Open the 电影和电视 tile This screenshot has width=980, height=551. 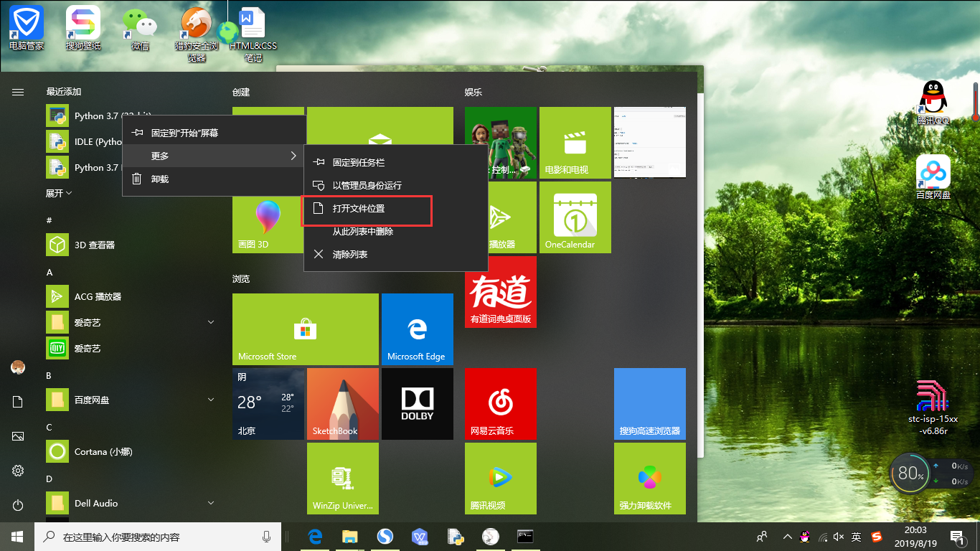(575, 143)
